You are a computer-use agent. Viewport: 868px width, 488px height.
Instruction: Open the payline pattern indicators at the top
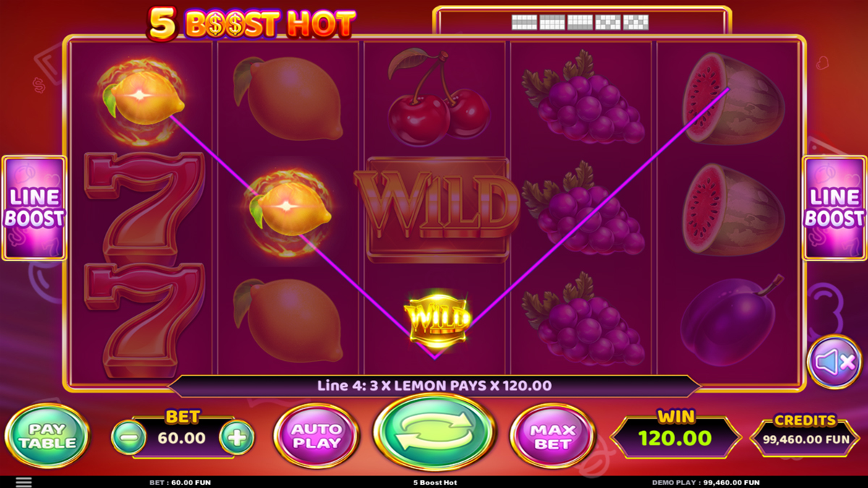click(580, 22)
